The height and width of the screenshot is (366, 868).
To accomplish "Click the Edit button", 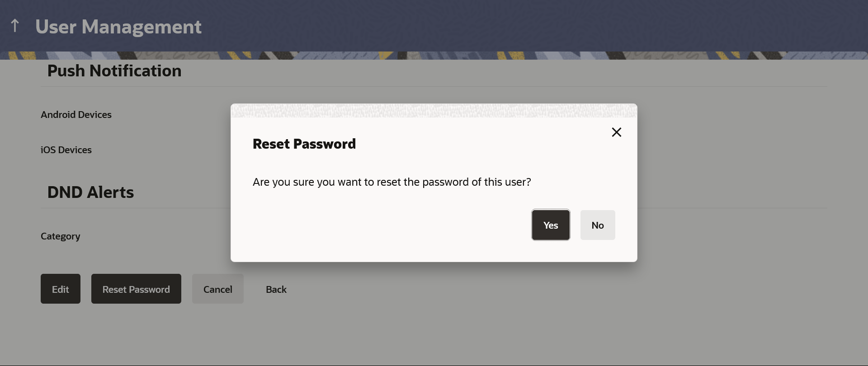I will (61, 289).
